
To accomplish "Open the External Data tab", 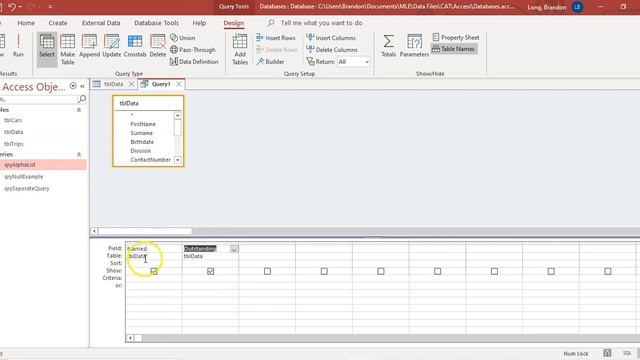I will pyautogui.click(x=101, y=23).
